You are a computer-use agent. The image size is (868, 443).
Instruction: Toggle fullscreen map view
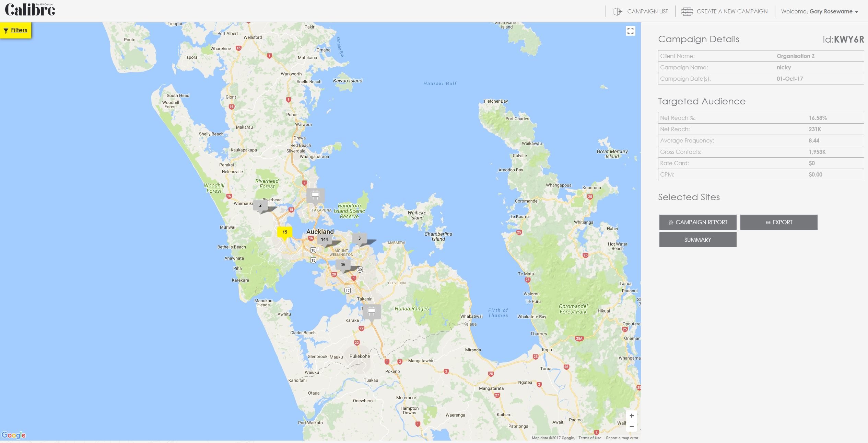[630, 31]
